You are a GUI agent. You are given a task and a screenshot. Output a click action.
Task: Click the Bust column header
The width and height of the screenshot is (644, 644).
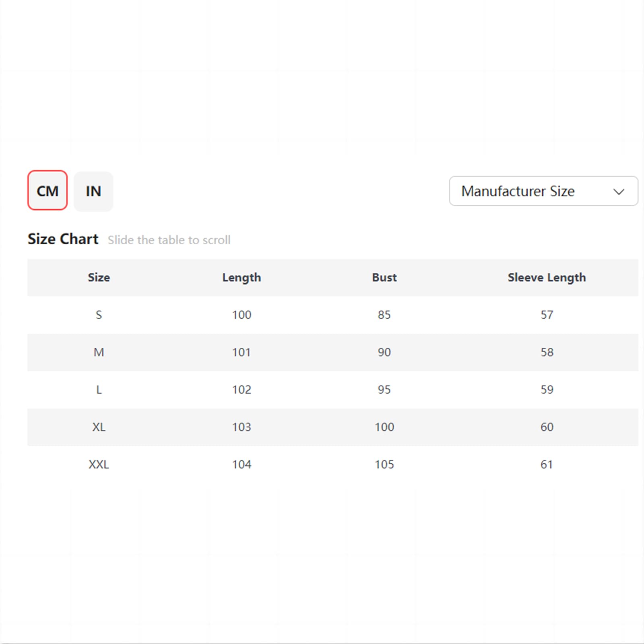[x=384, y=277]
